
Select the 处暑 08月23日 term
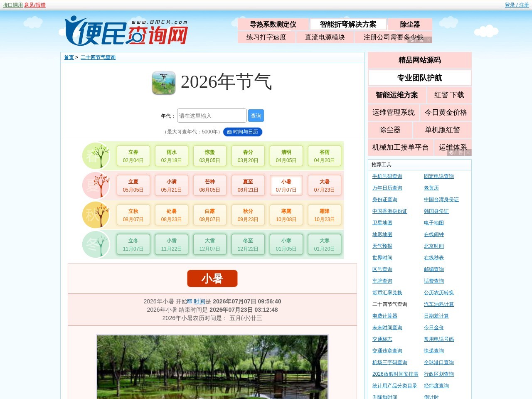point(172,215)
